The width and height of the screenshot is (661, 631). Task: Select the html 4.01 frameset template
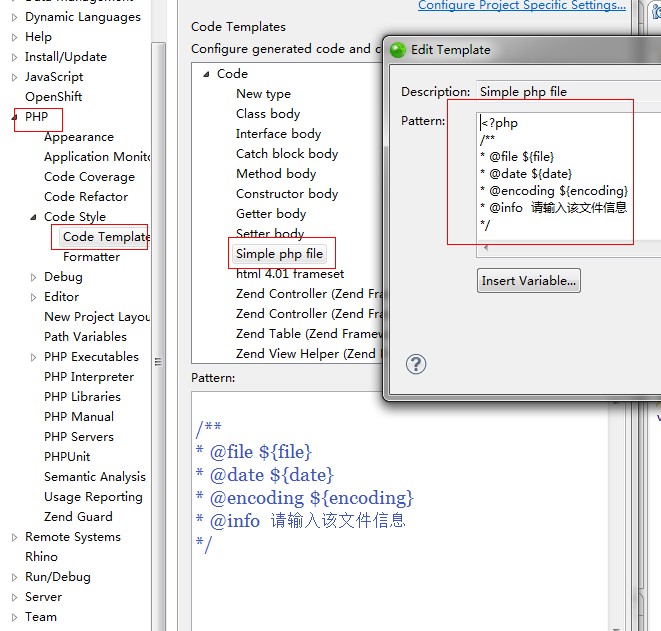pyautogui.click(x=290, y=274)
